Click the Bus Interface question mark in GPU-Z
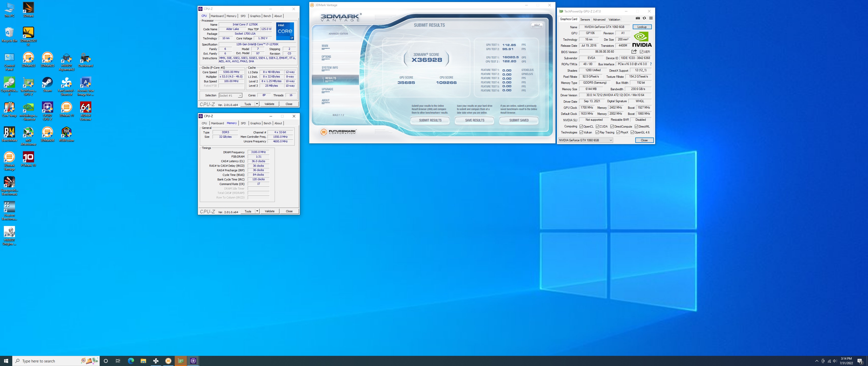868x366 pixels. pyautogui.click(x=651, y=64)
